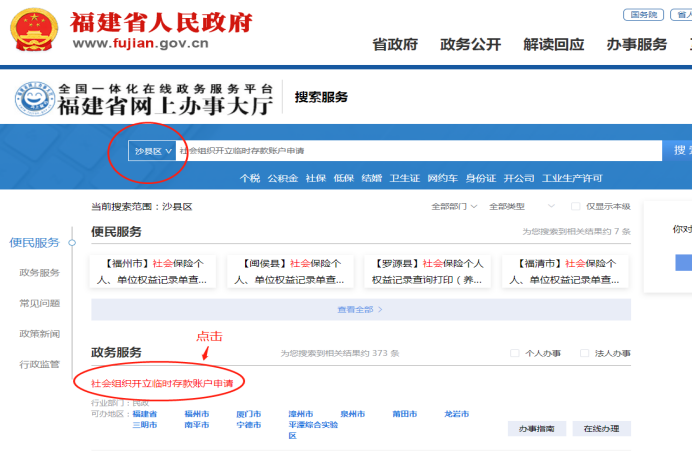
Task: Click the 办事指南 button
Action: [536, 428]
